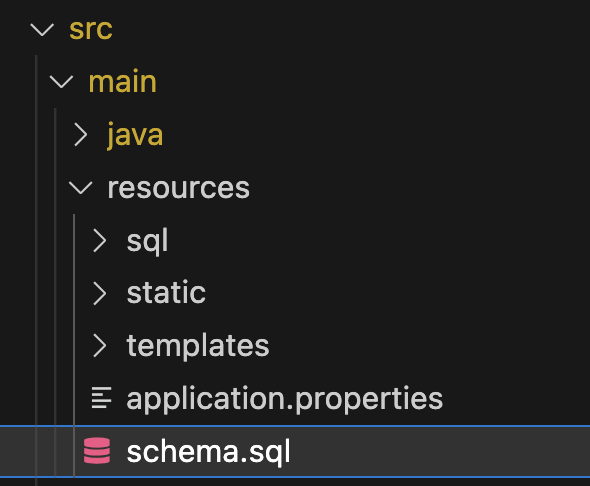Select the src folder label
The width and height of the screenshot is (590, 486).
click(x=91, y=29)
